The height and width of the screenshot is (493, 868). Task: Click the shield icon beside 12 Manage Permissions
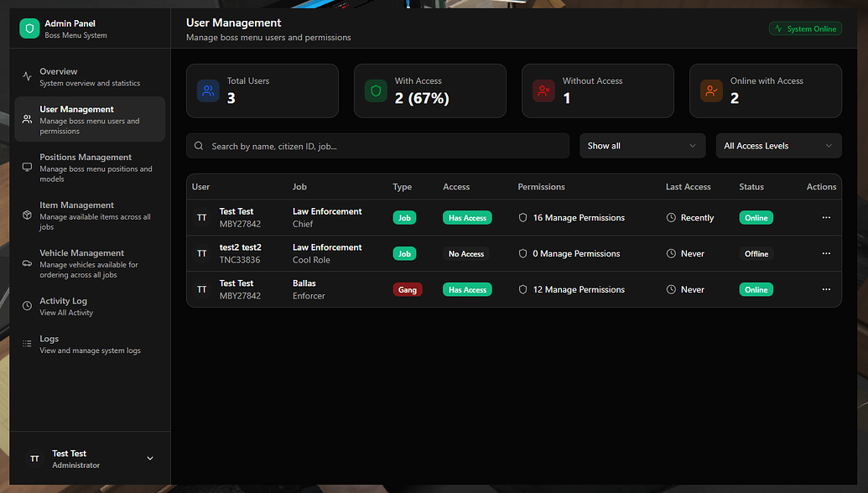pos(522,289)
